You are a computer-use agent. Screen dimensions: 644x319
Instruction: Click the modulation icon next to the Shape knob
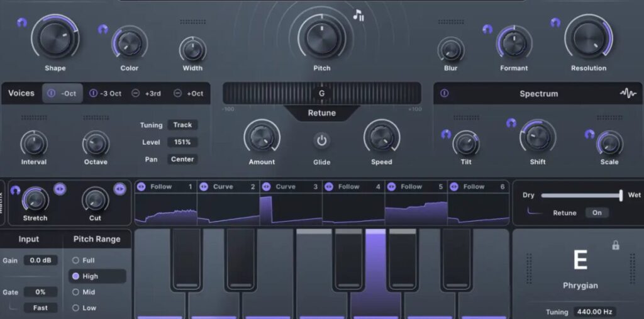[22, 23]
